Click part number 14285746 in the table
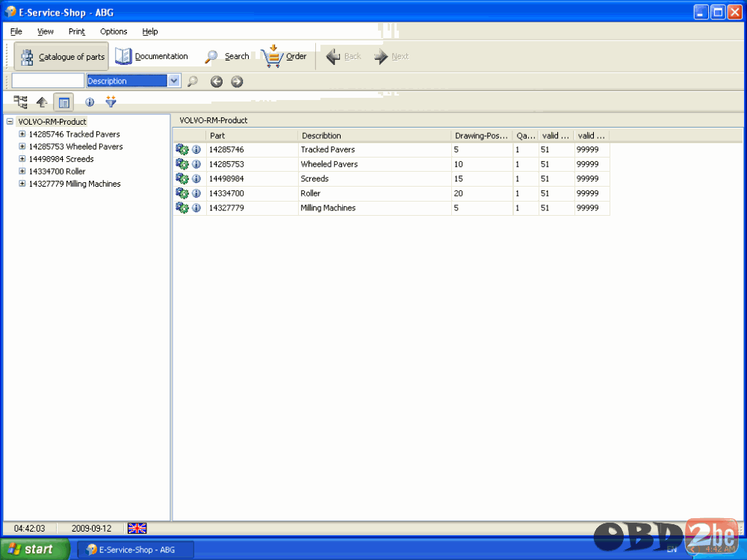 [226, 149]
